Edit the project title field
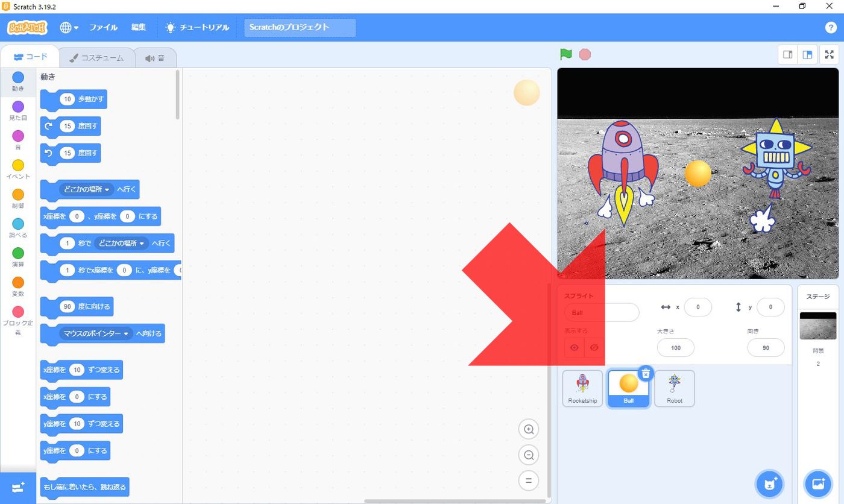844x504 pixels. click(300, 27)
